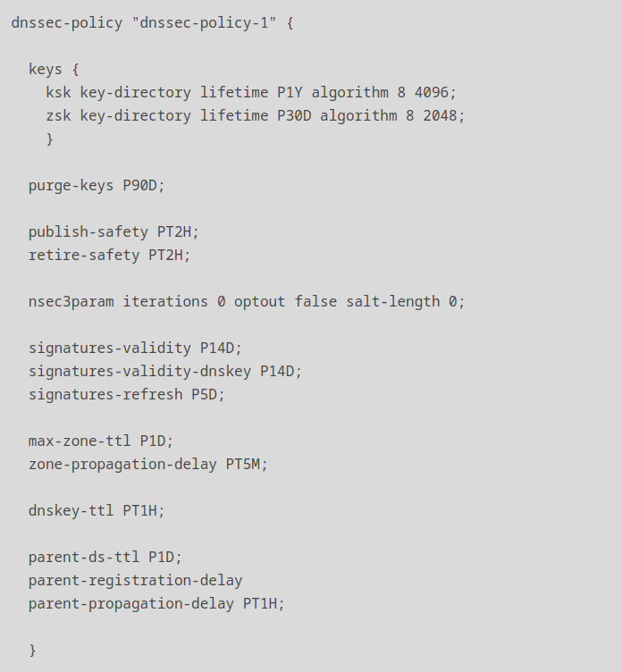
Task: Click the signatures-refresh P5D line
Action: [x=127, y=394]
